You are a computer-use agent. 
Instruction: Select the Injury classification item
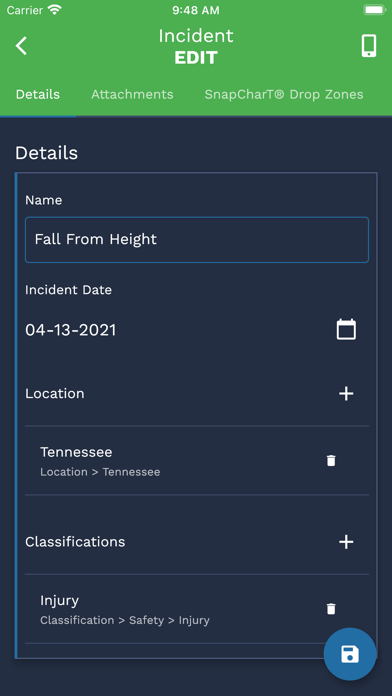(197, 609)
